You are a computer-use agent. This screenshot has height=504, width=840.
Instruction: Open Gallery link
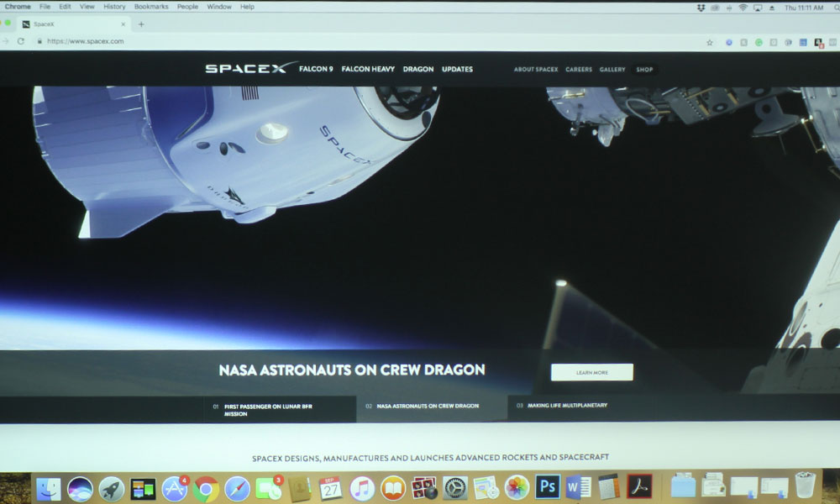[x=612, y=69]
